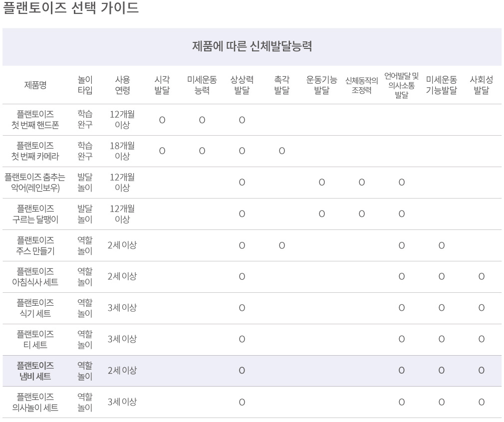
Task: Click the 언어발달 "O" for 구르는 달팽이
Action: point(402,214)
